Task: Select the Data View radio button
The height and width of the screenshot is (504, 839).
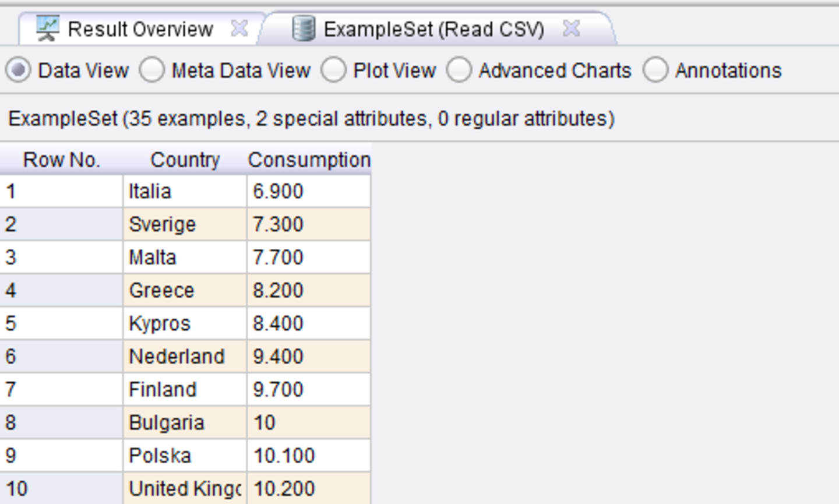Action: (x=19, y=71)
